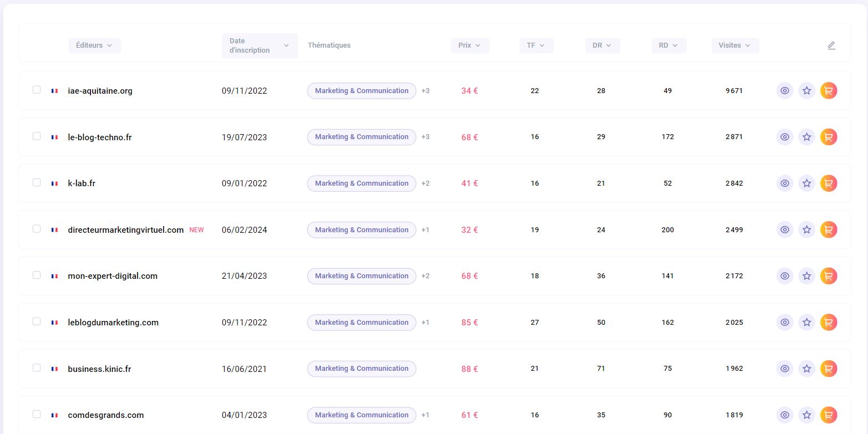Open the Visites column dropdown
The height and width of the screenshot is (434, 868).
[x=734, y=45]
